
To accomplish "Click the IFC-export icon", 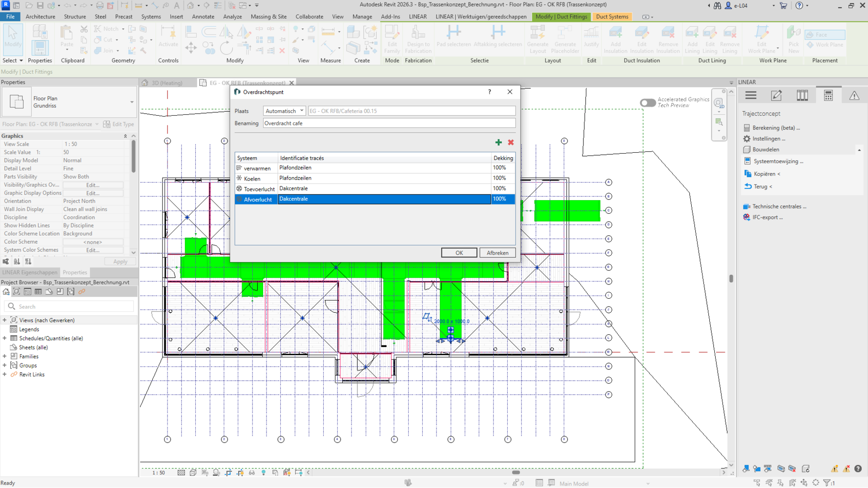I will (746, 217).
